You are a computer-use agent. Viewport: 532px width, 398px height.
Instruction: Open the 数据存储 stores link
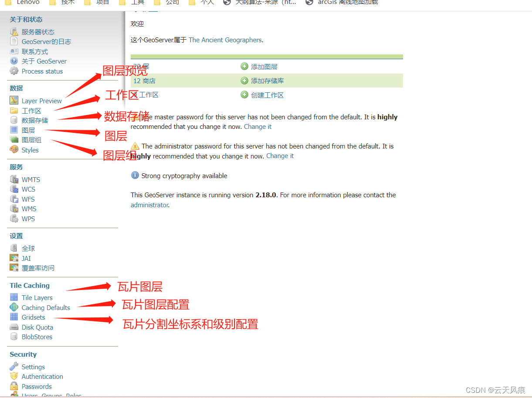(x=35, y=120)
